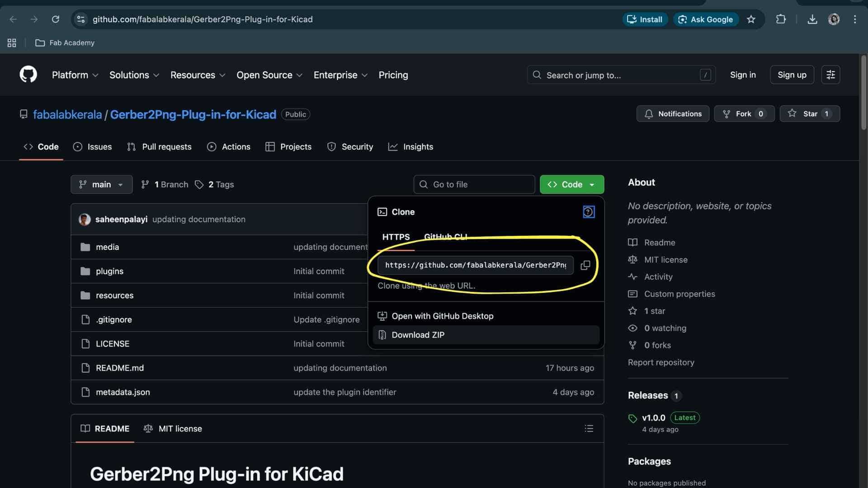This screenshot has width=868, height=488.
Task: Open browser extensions puzzle icon
Action: click(x=781, y=19)
